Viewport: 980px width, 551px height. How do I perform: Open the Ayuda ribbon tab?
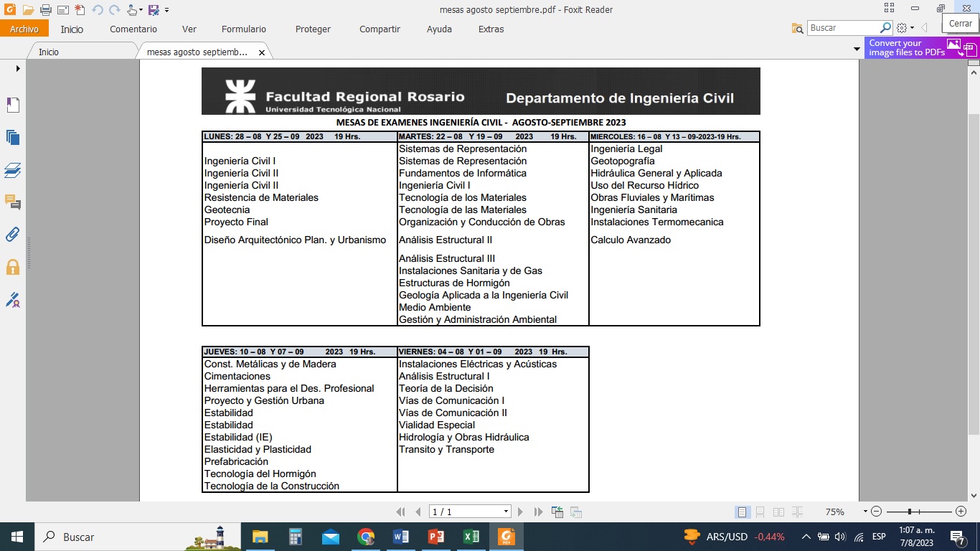tap(439, 29)
